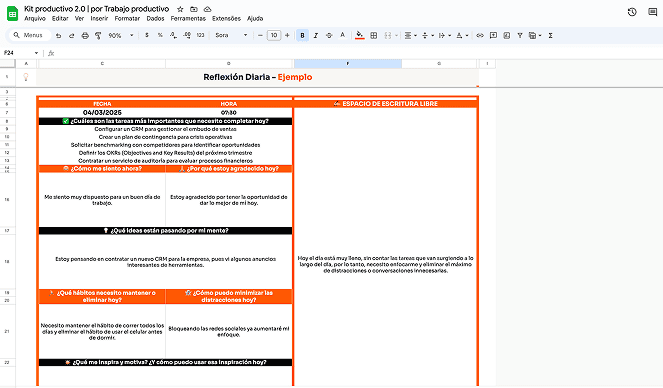Open the Arquivo menu
The image size is (663, 388).
(35, 19)
